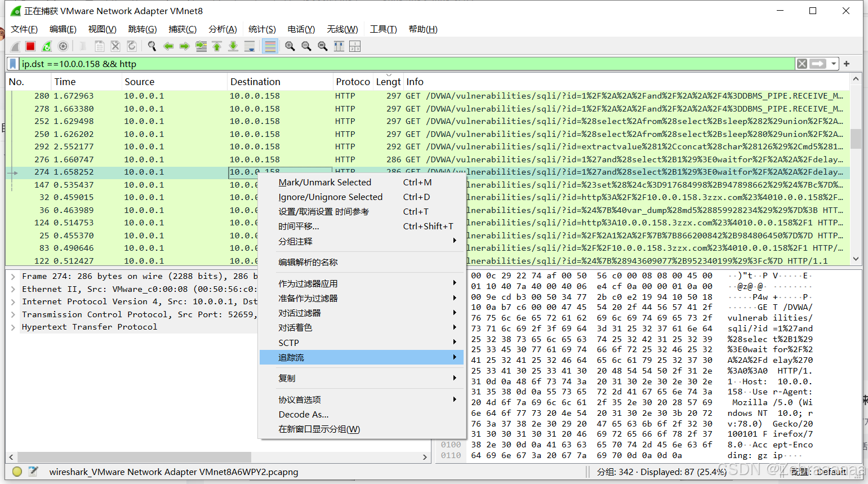This screenshot has height=484, width=868.
Task: Click the packet list vertical scrollbar thumb
Action: (x=856, y=139)
